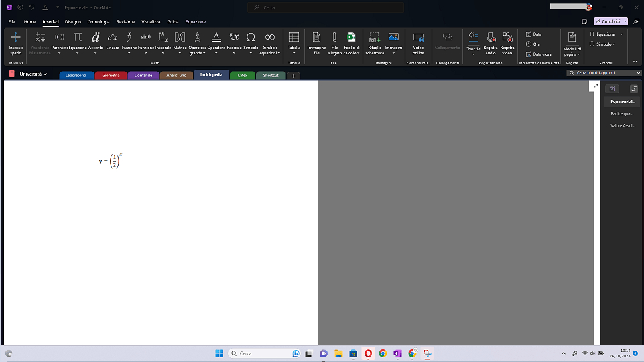Insert a Ritaglio schermata screen clipping
Viewport: 644px width, 362px height.
coord(375,43)
